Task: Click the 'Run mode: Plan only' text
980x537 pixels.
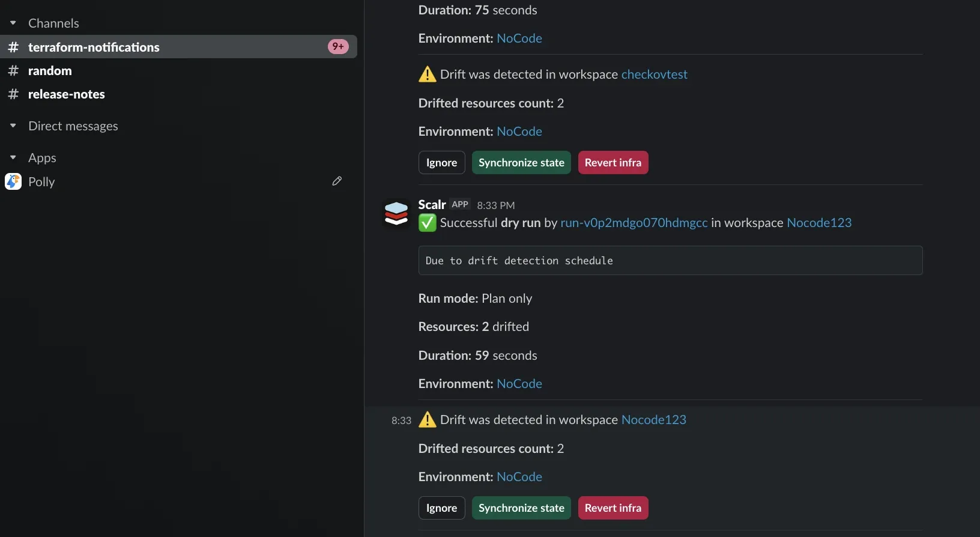Action: tap(475, 299)
